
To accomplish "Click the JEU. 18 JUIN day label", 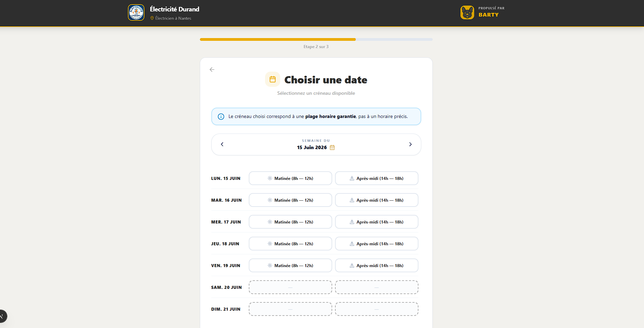I will 225,244.
